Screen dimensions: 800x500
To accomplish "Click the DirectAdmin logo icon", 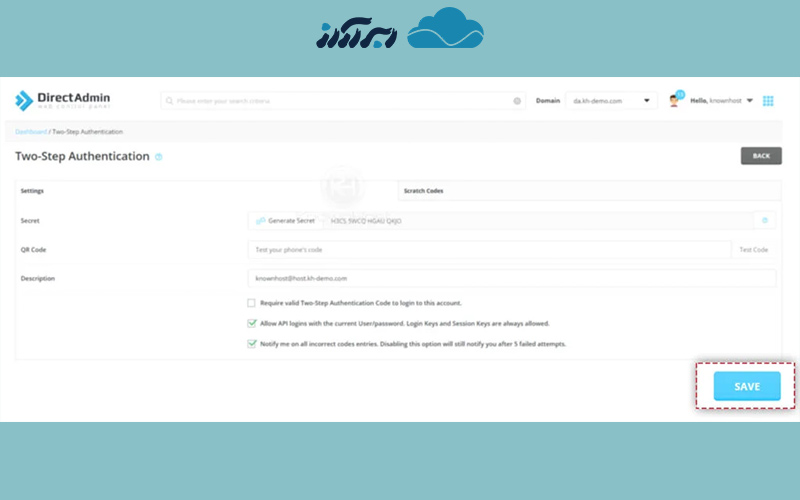I will 24,101.
